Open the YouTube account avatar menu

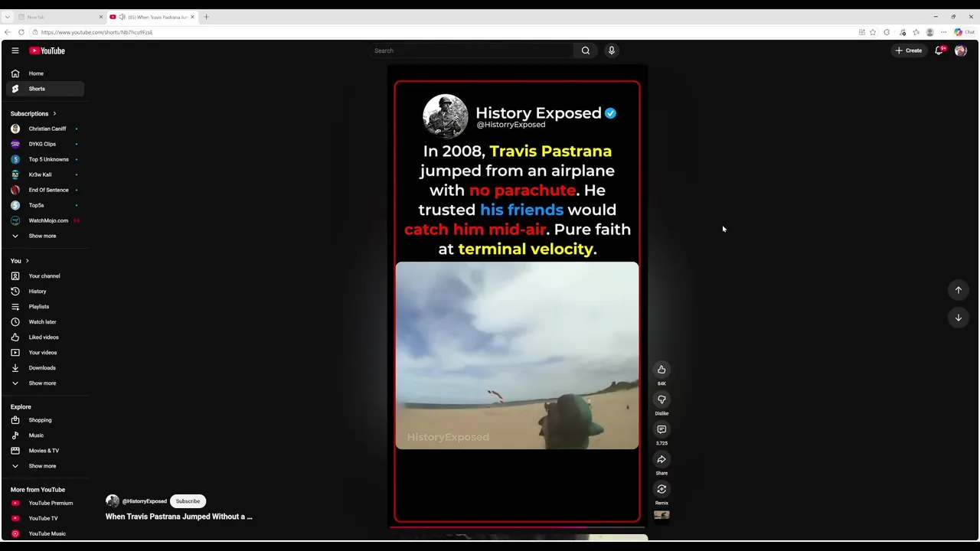tap(961, 51)
